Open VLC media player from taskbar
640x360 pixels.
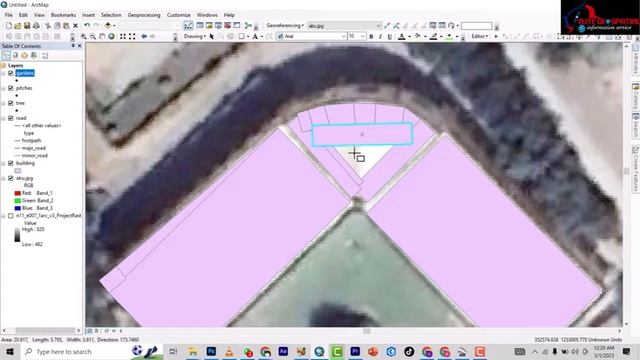click(229, 351)
